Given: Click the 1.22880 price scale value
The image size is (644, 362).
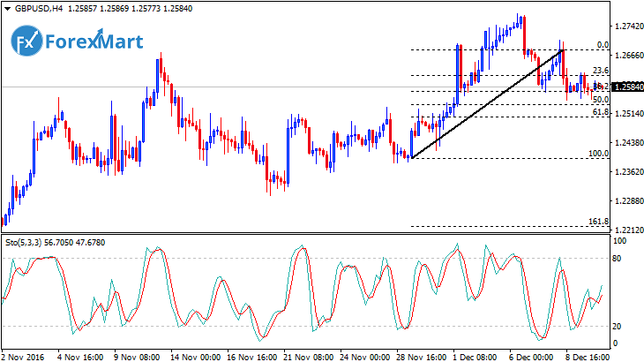Looking at the screenshot, I should pyautogui.click(x=627, y=201).
